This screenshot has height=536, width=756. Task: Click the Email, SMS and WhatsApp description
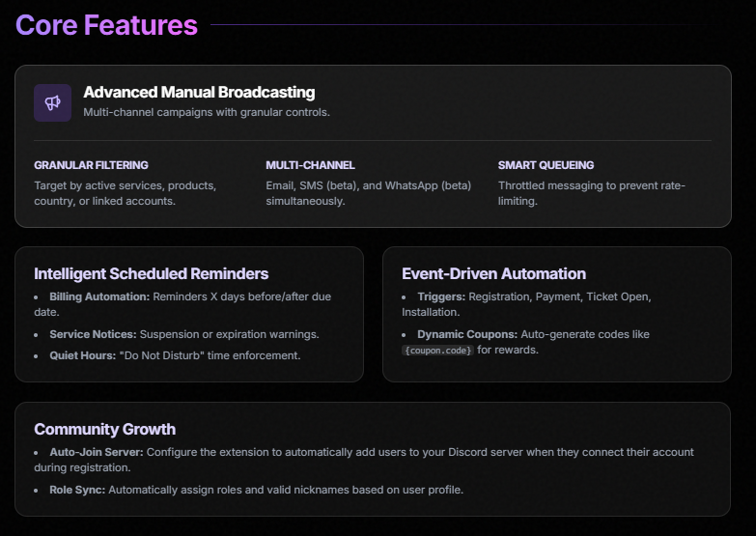[x=368, y=193]
